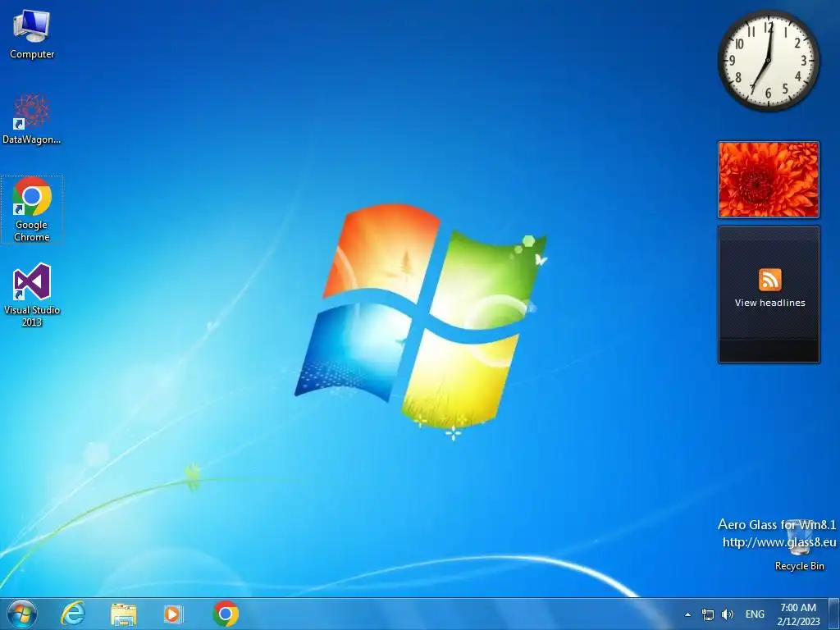Open Chrome from the taskbar
Image resolution: width=840 pixels, height=630 pixels.
[226, 614]
